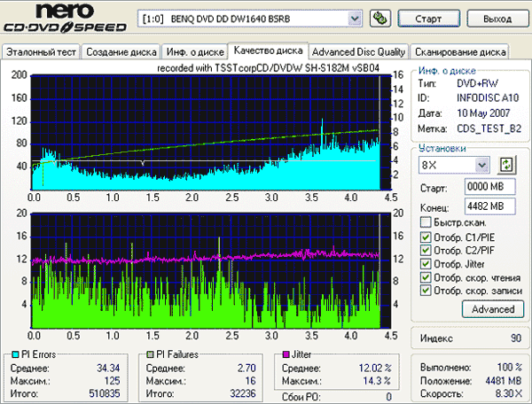This screenshot has width=532, height=404.
Task: Click the PI Failures total value 32236
Action: coord(243,393)
